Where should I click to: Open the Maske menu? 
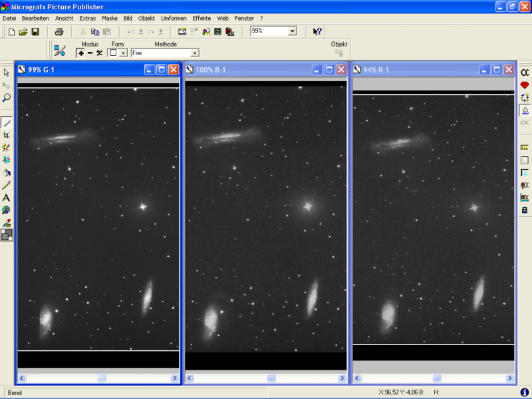point(109,18)
